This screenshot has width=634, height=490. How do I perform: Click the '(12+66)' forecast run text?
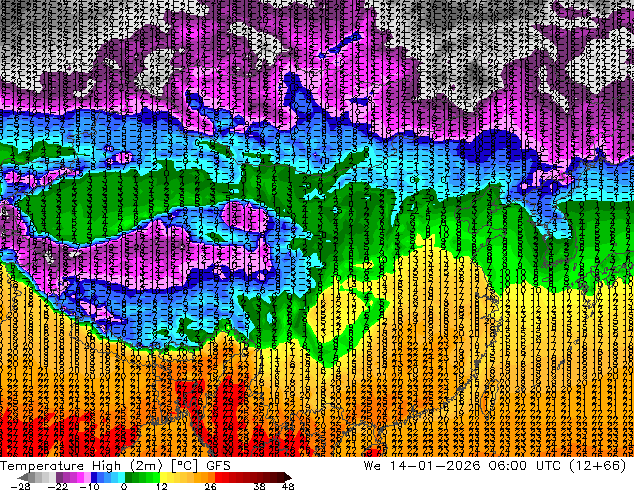598,466
